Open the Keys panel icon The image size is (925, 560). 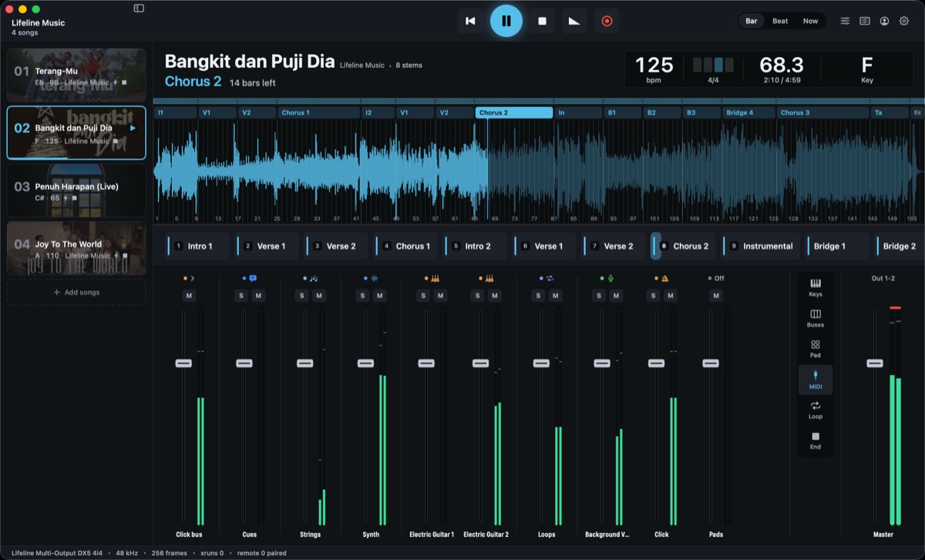(816, 287)
